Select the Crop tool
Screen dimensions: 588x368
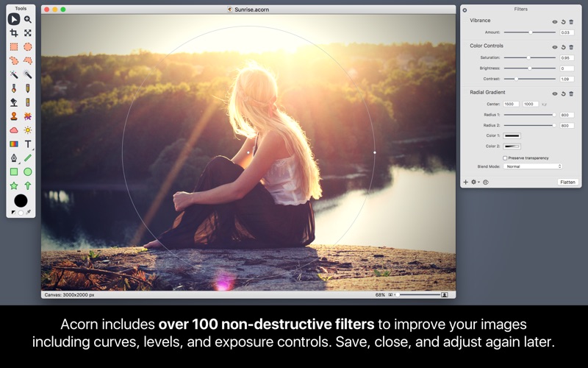point(14,33)
